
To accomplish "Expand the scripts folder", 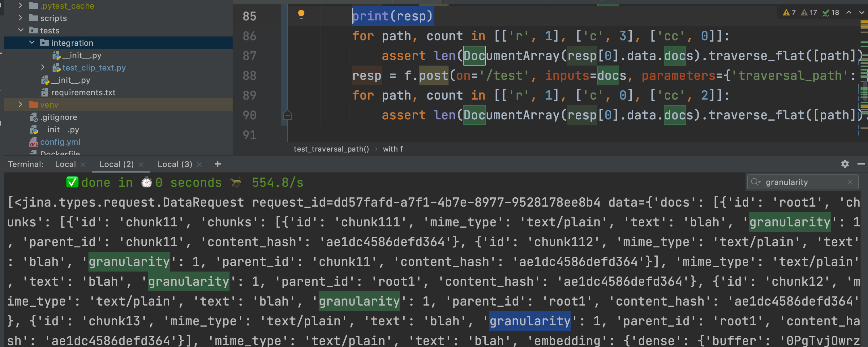I will click(20, 18).
